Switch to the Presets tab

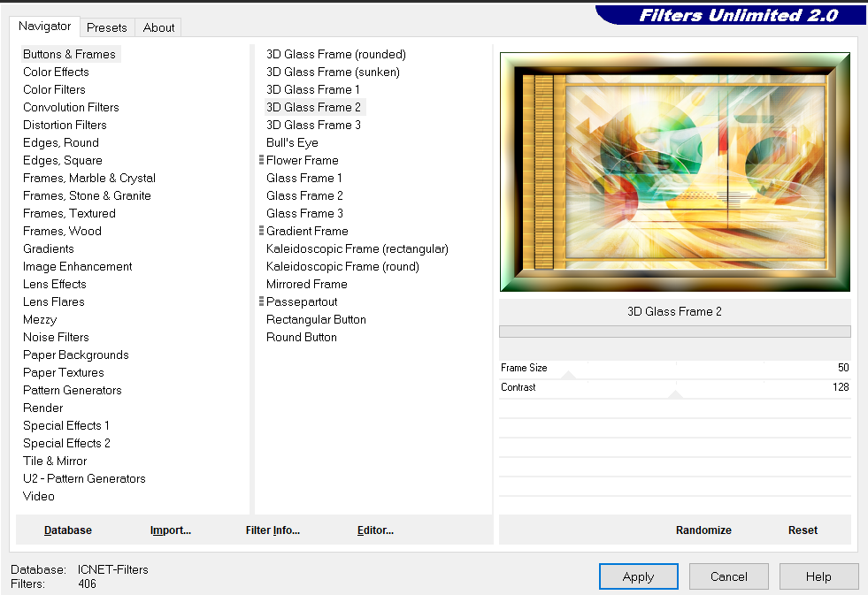(107, 27)
